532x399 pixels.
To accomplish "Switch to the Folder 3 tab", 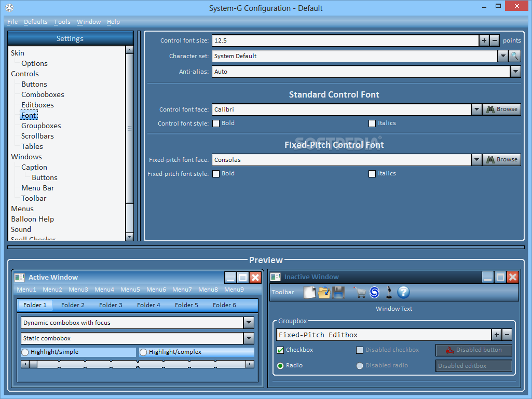I will point(111,305).
